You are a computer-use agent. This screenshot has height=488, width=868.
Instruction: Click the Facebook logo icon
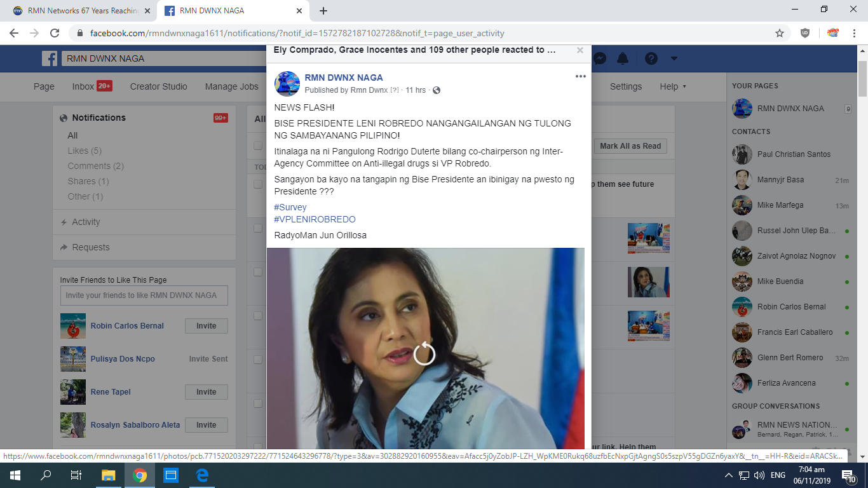coord(50,58)
